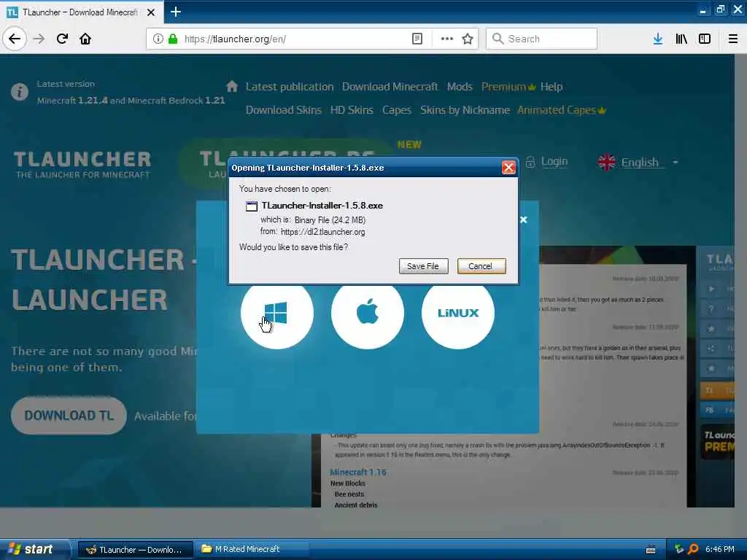Select the Linux download option
The height and width of the screenshot is (560, 747).
458,313
